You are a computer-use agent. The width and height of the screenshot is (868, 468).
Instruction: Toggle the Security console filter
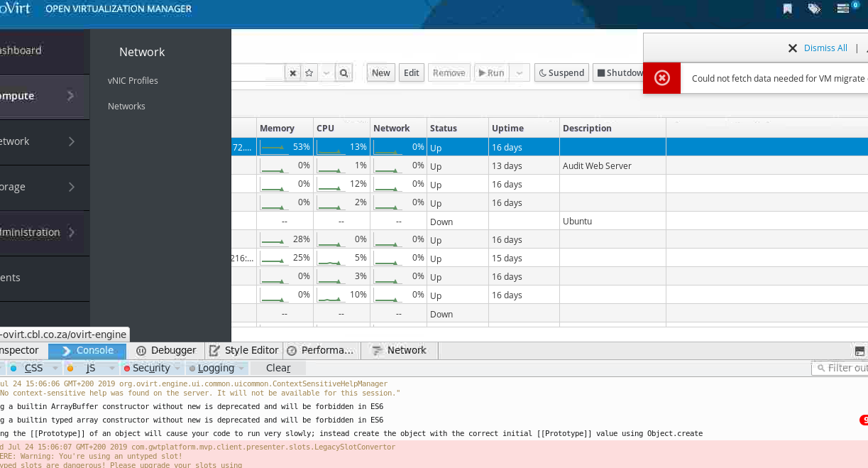[x=145, y=368]
